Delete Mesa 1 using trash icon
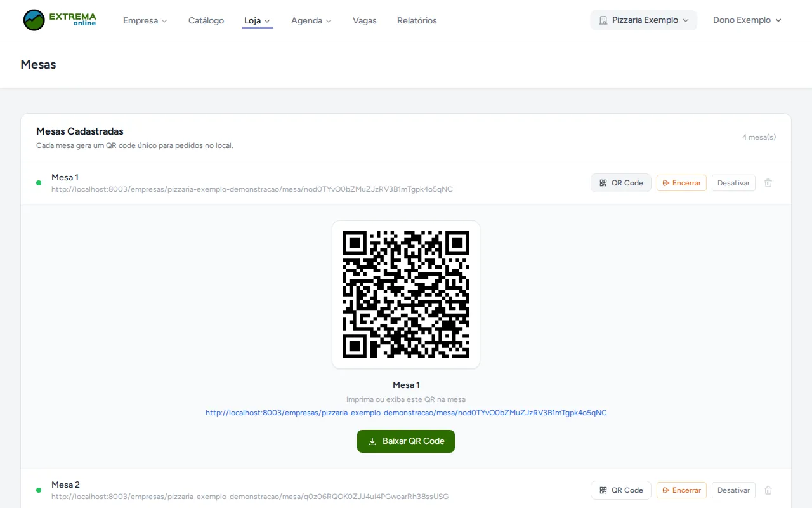 [768, 183]
